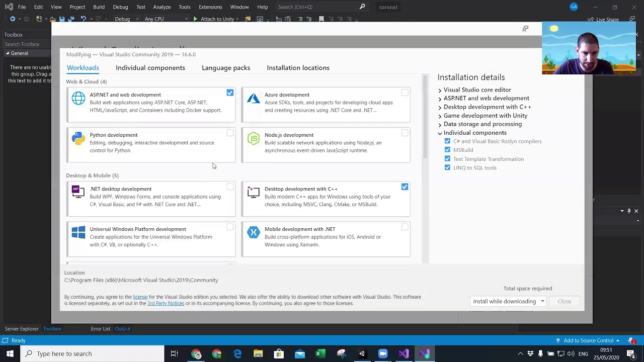Expand ASP.NET and web development details
Screen dimensions: 644x362
coord(440,99)
